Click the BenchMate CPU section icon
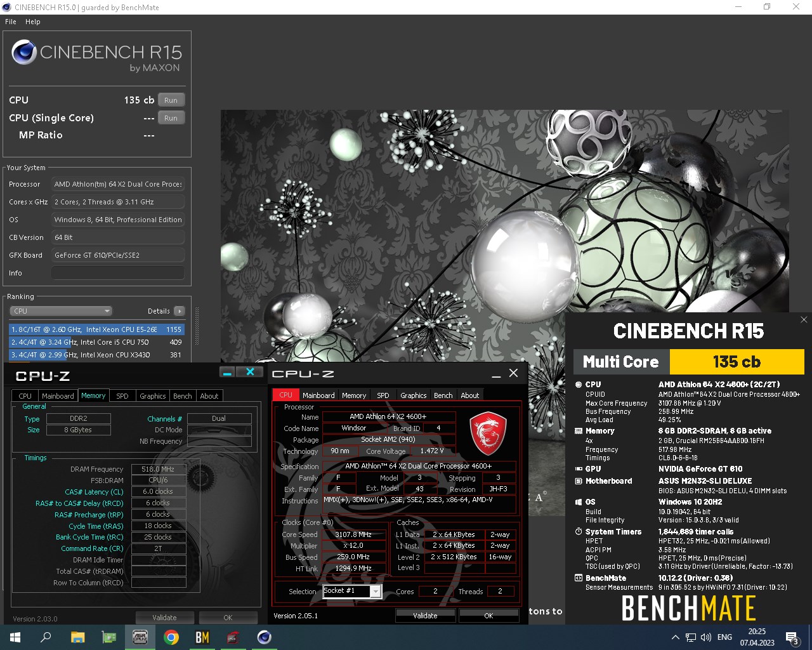This screenshot has height=650, width=812. pyautogui.click(x=579, y=385)
